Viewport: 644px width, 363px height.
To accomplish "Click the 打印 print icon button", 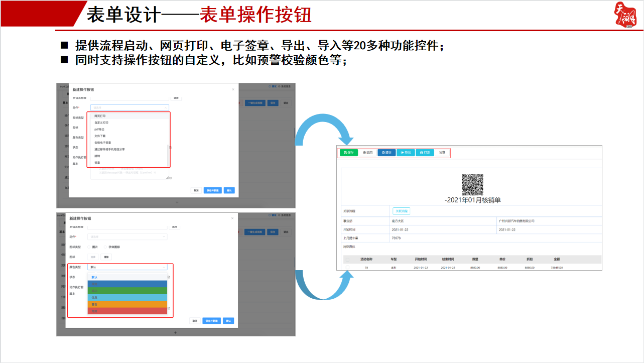I will 424,152.
